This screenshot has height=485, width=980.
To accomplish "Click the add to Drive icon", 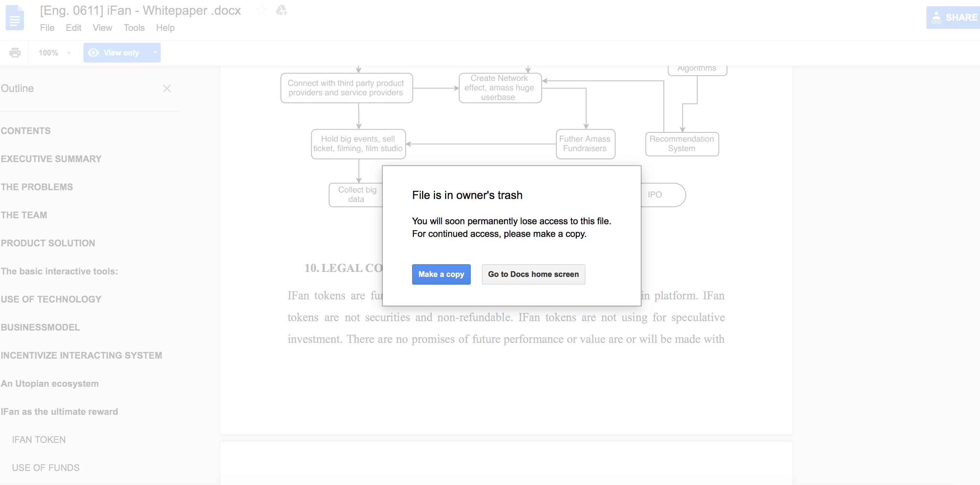I will pyautogui.click(x=282, y=10).
